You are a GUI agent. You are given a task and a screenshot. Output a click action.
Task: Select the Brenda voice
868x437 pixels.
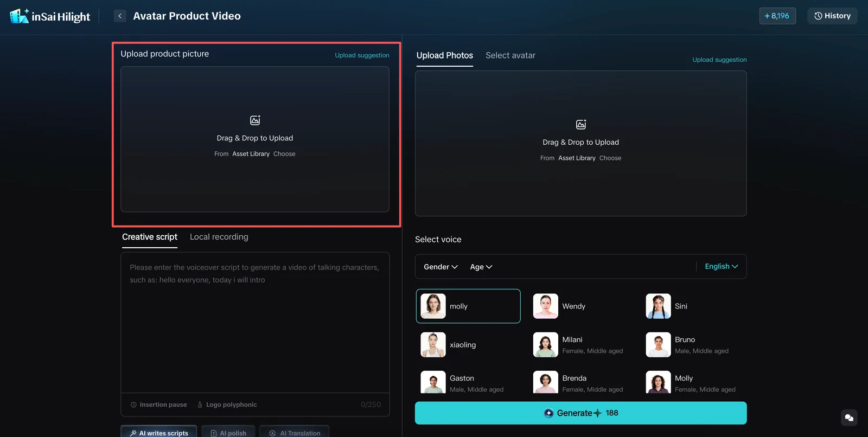point(580,382)
